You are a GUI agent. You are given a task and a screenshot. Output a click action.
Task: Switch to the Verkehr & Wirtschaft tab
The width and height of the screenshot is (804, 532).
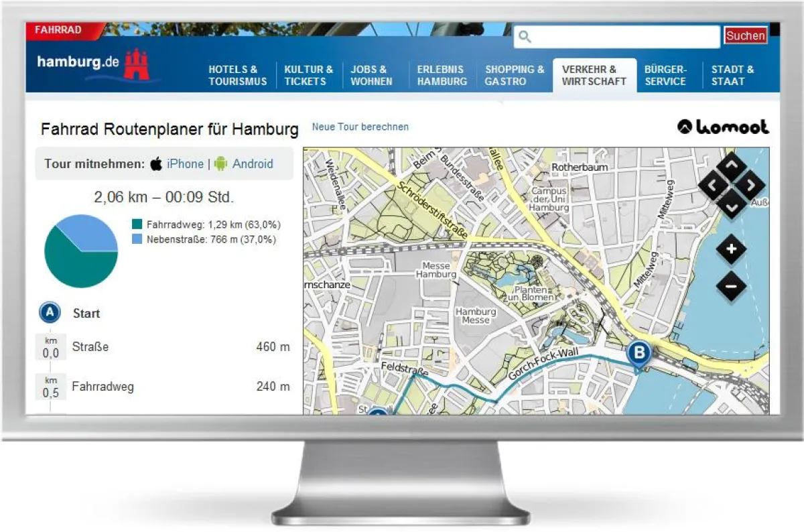(594, 75)
